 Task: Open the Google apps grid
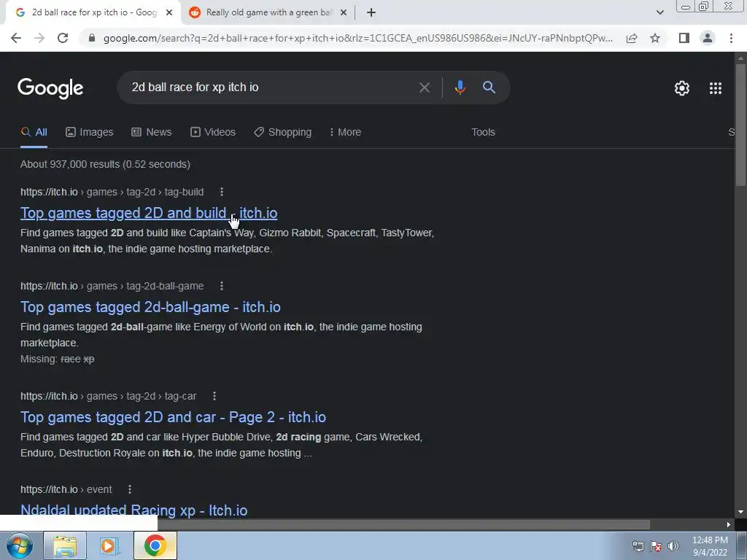pyautogui.click(x=715, y=88)
